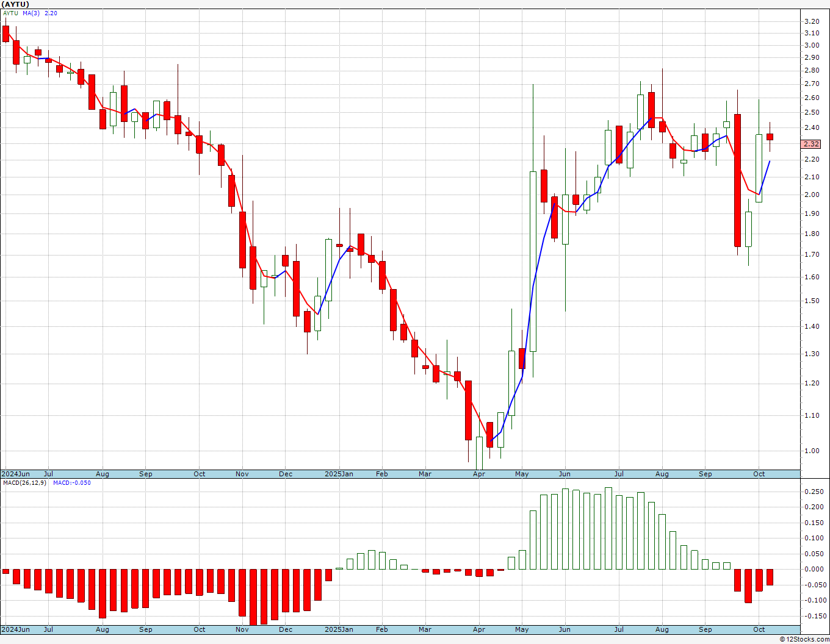Viewport: 830px width, 644px height.
Task: Click the MACD(26,12,9) indicator label
Action: [x=24, y=483]
